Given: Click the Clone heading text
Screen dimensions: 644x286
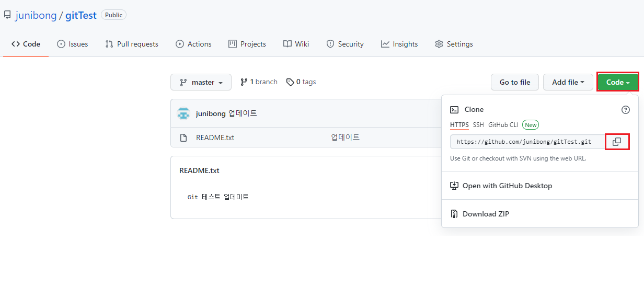Looking at the screenshot, I should click(474, 110).
